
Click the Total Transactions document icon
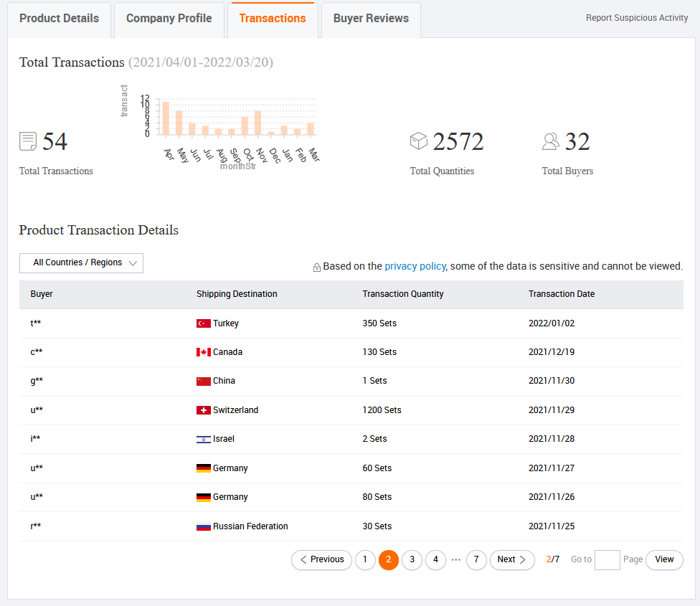pos(28,141)
